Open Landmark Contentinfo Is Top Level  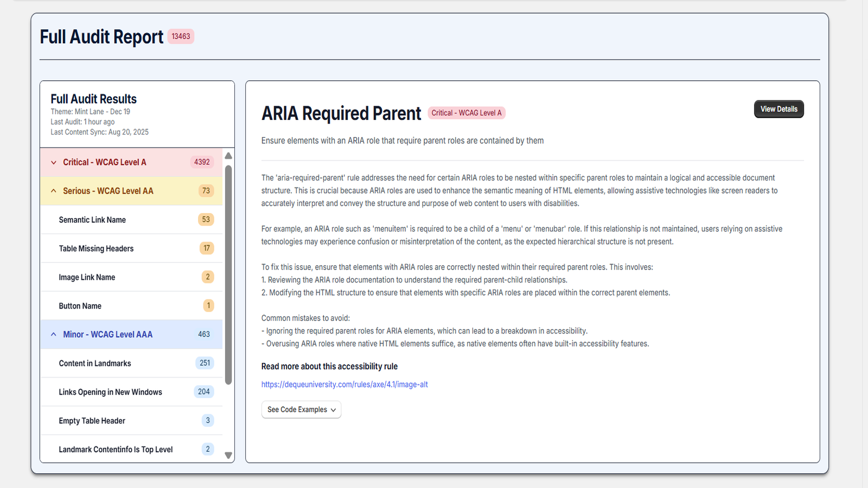pos(116,450)
